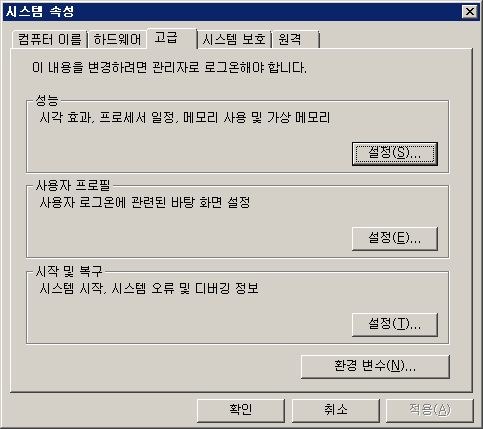Click the 시스템 시작 description text
The height and width of the screenshot is (429, 483).
coord(149,288)
